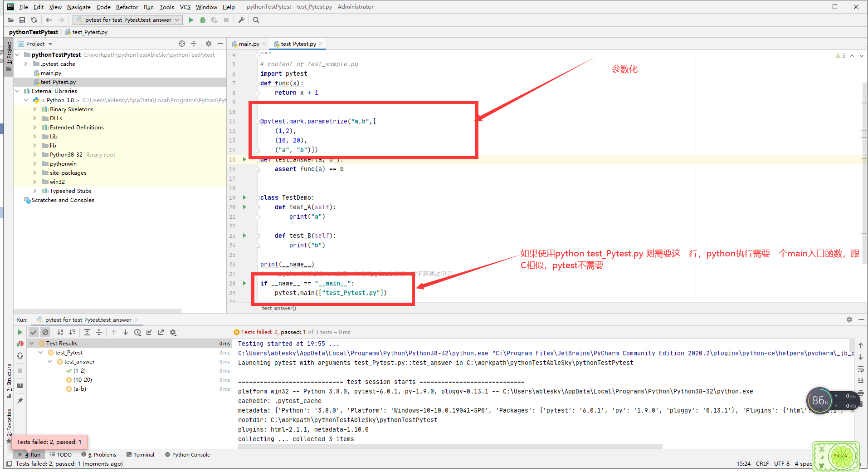Open Run panel gear options
The width and height of the screenshot is (868, 472).
pyautogui.click(x=849, y=320)
